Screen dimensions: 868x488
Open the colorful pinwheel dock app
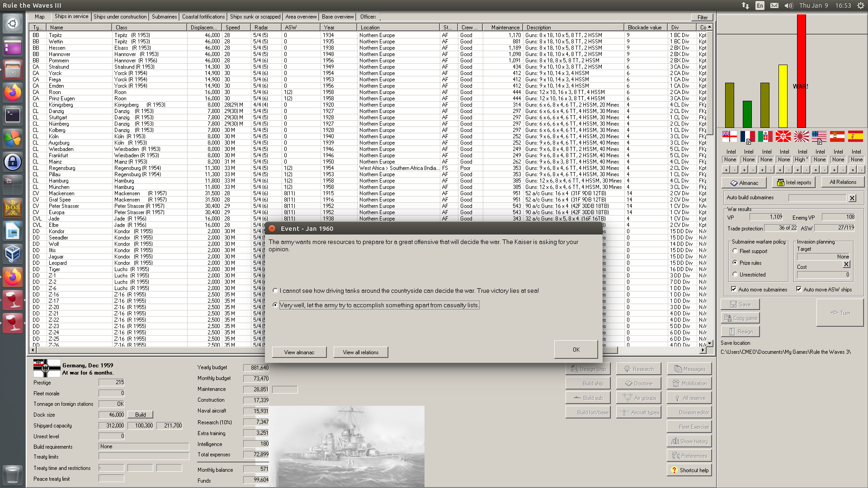point(13,139)
